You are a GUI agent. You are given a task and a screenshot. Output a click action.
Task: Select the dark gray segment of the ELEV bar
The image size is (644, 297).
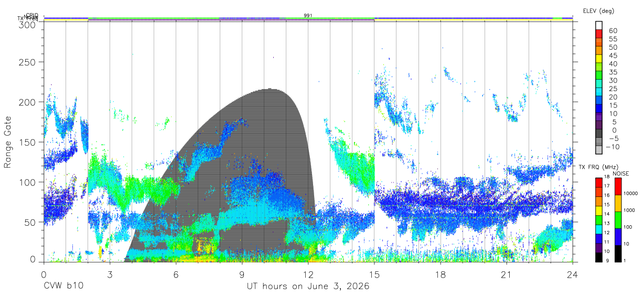point(599,134)
